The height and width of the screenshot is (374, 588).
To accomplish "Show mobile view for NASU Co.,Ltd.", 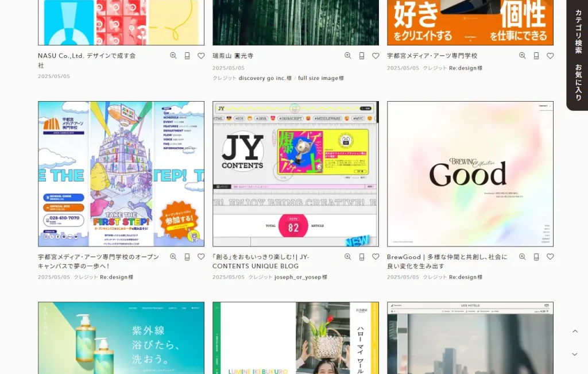I will pyautogui.click(x=187, y=56).
